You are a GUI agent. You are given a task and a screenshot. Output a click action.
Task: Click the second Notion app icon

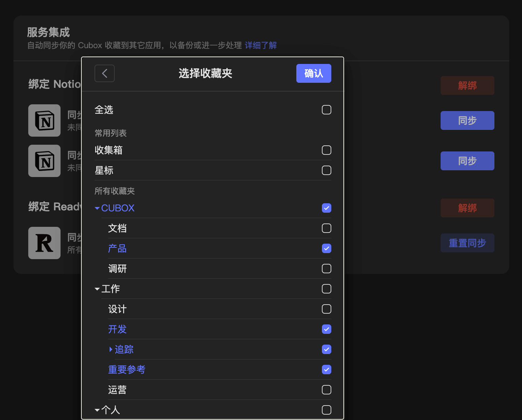[x=44, y=161]
